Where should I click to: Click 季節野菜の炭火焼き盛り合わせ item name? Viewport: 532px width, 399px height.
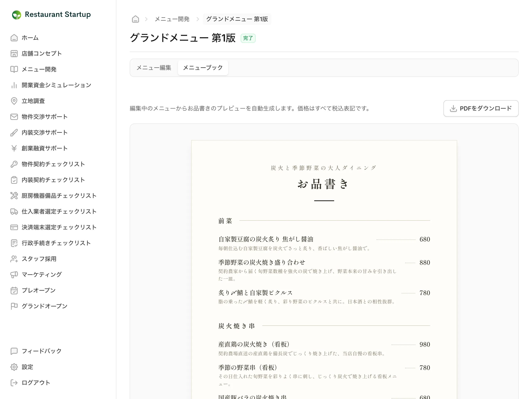point(262,262)
